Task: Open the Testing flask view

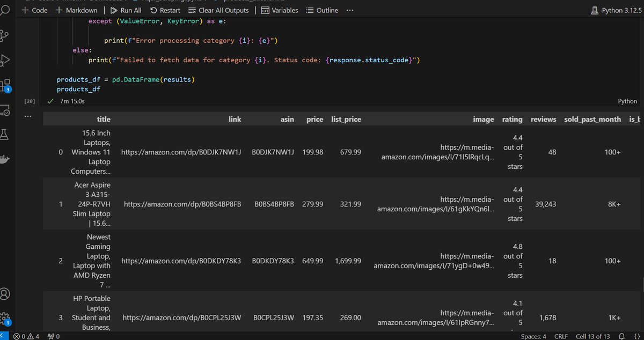Action: pos(5,136)
